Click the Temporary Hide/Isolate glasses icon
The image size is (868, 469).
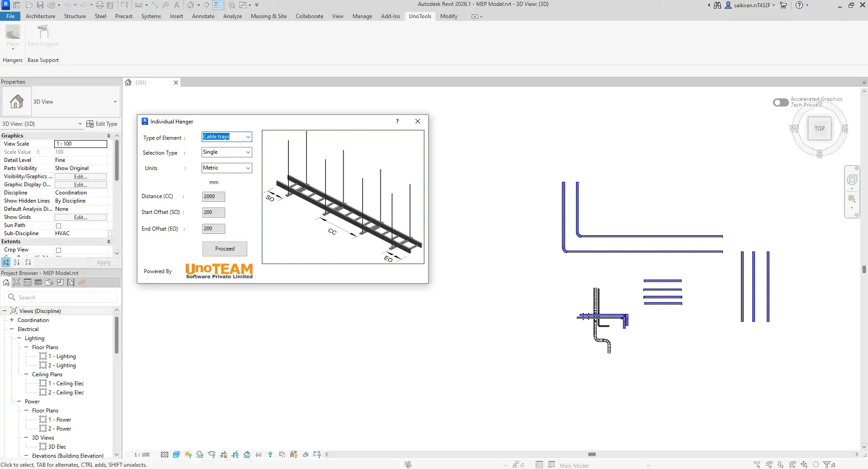(259, 455)
